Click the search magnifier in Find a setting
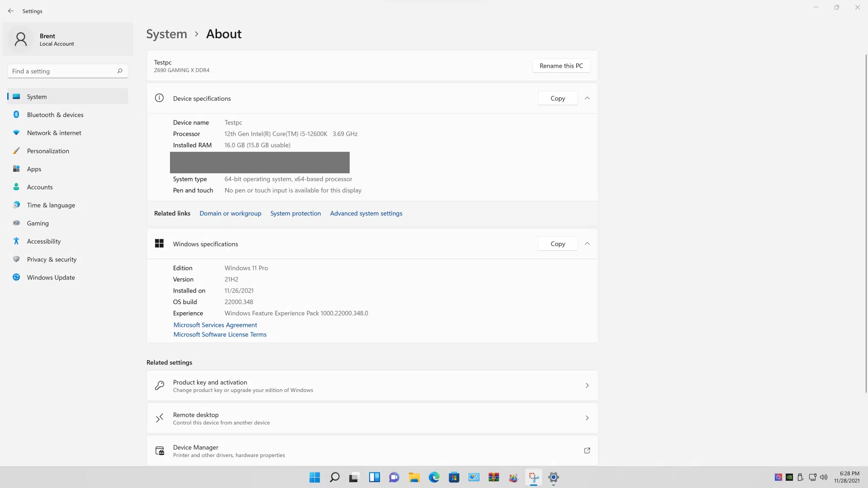The width and height of the screenshot is (868, 488). click(x=120, y=71)
